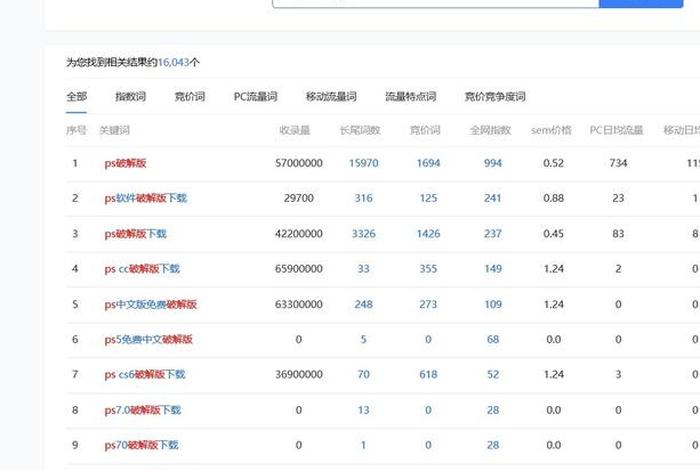Click the 序号 column header
Viewport: 700px width, 470px height.
tap(76, 130)
